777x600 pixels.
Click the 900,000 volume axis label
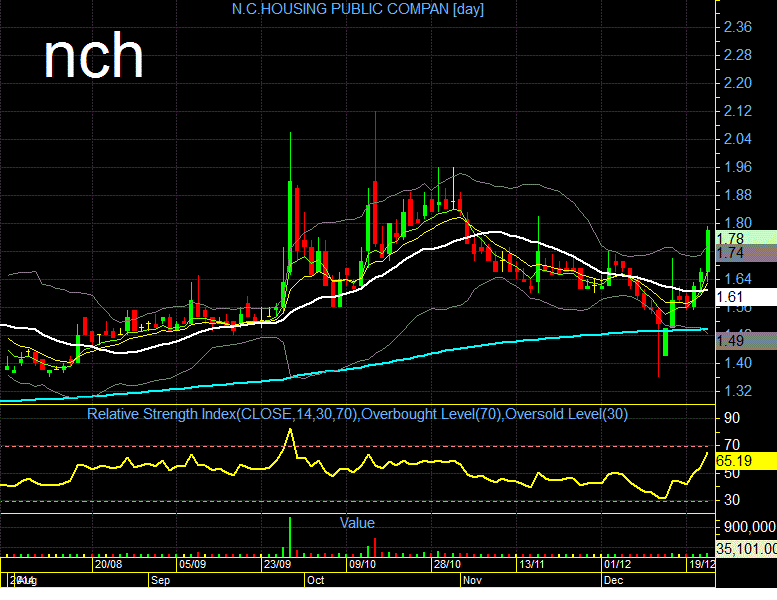750,527
